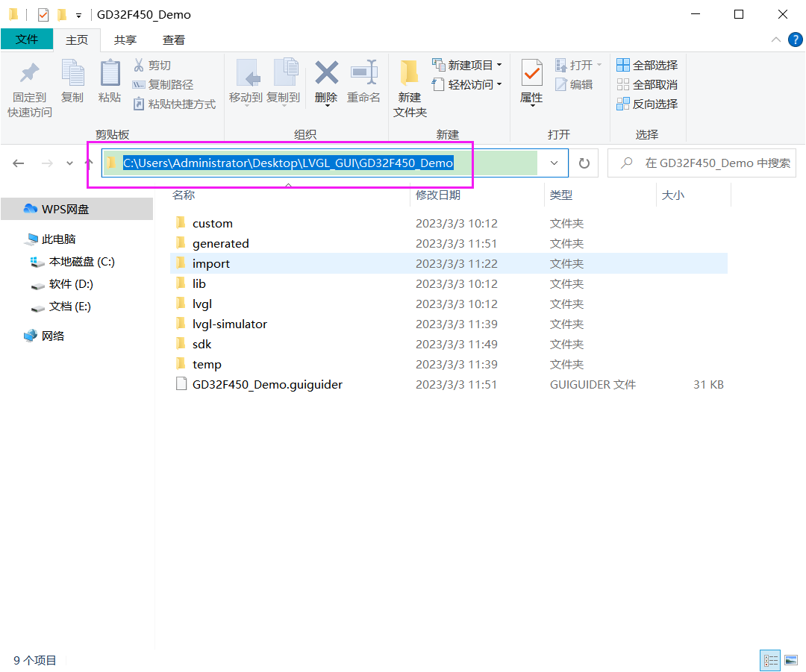
Task: Select the lvgl folder
Action: [449, 304]
